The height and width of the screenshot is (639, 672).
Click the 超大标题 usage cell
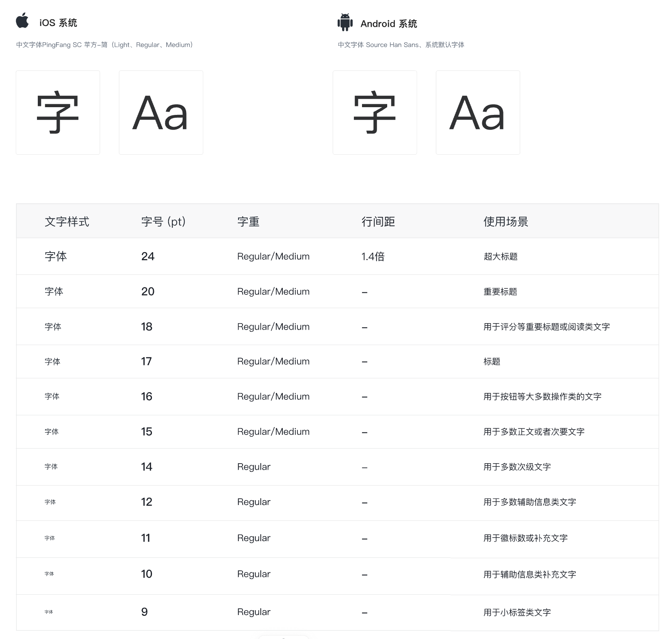[x=501, y=256]
